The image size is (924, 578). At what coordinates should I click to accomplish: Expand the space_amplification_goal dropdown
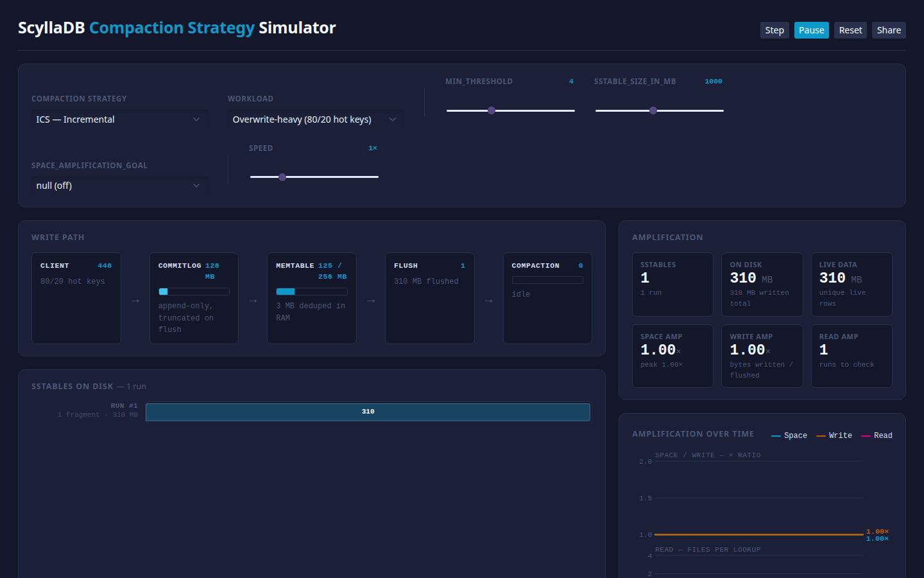click(119, 186)
